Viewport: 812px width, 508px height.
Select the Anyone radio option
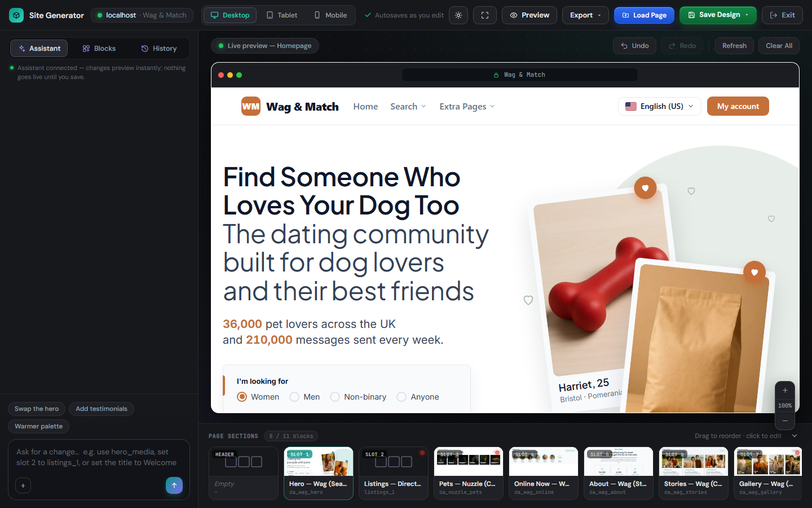click(x=401, y=397)
